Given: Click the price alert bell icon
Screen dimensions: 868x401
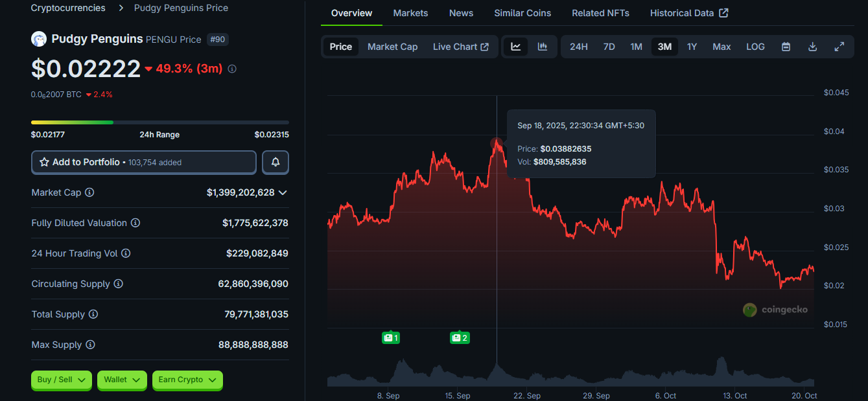Looking at the screenshot, I should (276, 163).
